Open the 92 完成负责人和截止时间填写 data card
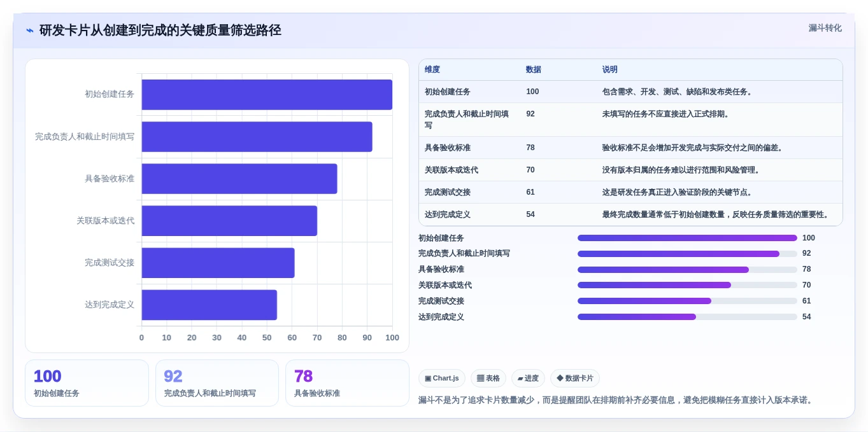Image resolution: width=868 pixels, height=432 pixels. tap(217, 383)
